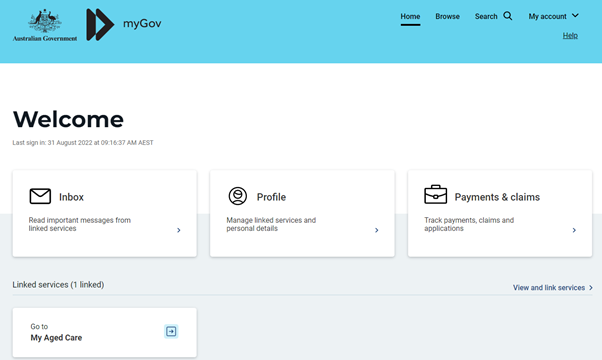Click the chevron on the Inbox card
Screen dimensions: 602x360
coord(179,230)
